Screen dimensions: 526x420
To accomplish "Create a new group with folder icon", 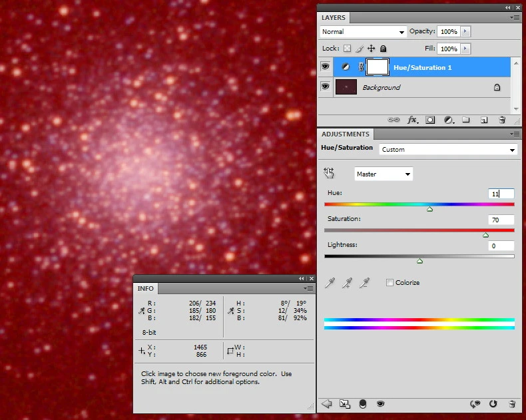I will click(x=466, y=120).
